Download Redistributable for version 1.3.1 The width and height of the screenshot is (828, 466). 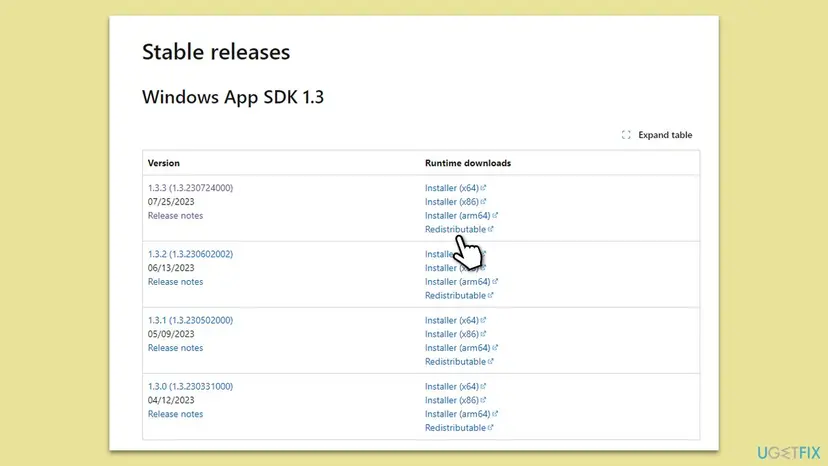point(455,361)
